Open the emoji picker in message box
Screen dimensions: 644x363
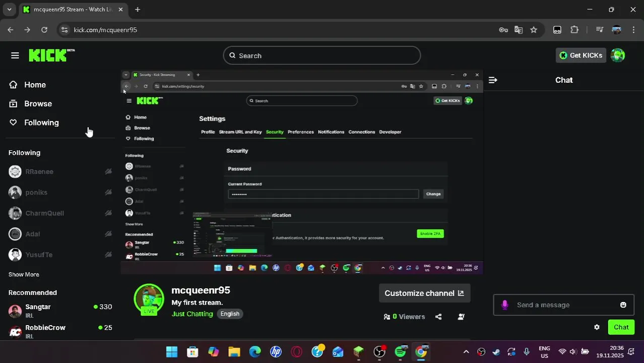click(623, 305)
